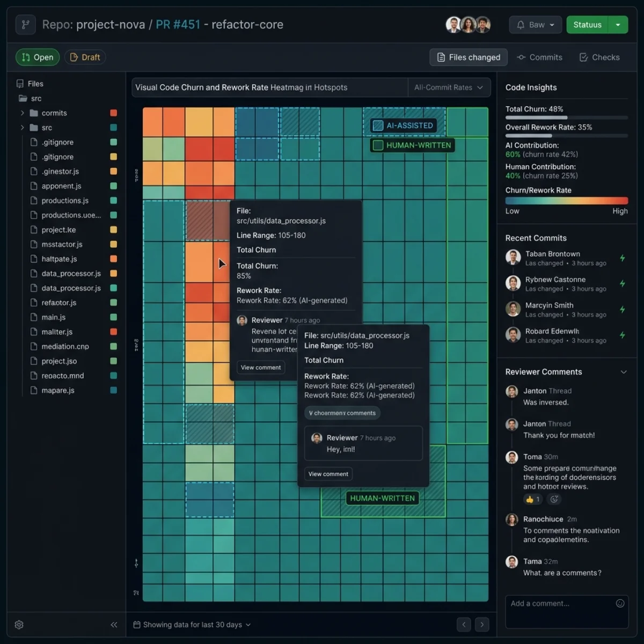Viewport: 644px width, 644px height.
Task: Click the Add a comment input field
Action: click(566, 611)
